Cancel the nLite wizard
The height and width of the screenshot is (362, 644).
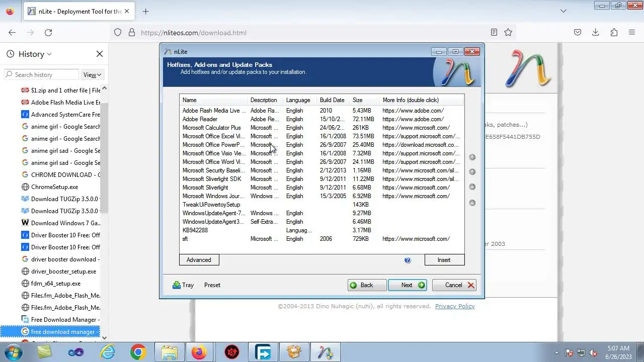(x=454, y=285)
